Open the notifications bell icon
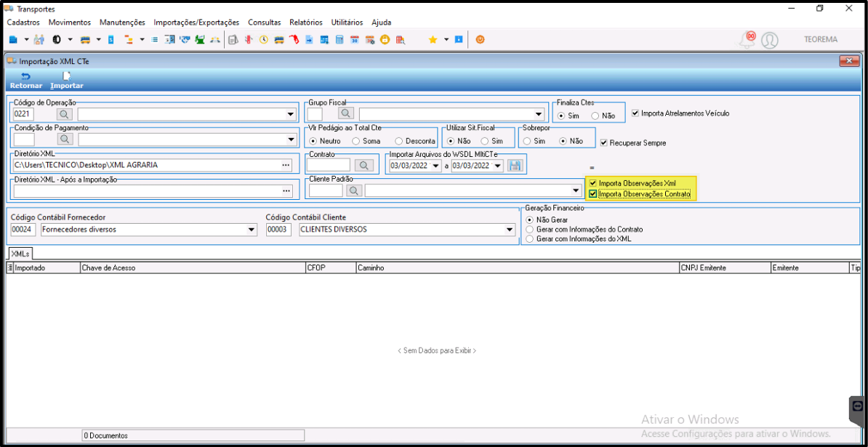 click(x=748, y=39)
